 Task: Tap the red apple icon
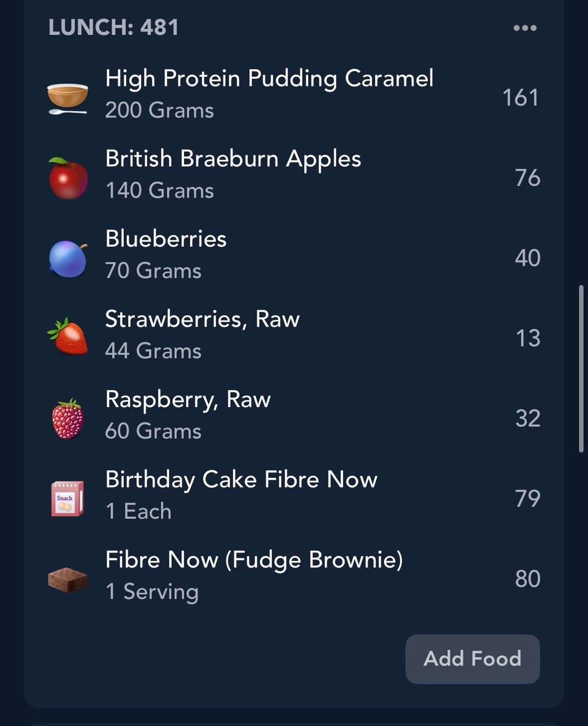(x=68, y=178)
